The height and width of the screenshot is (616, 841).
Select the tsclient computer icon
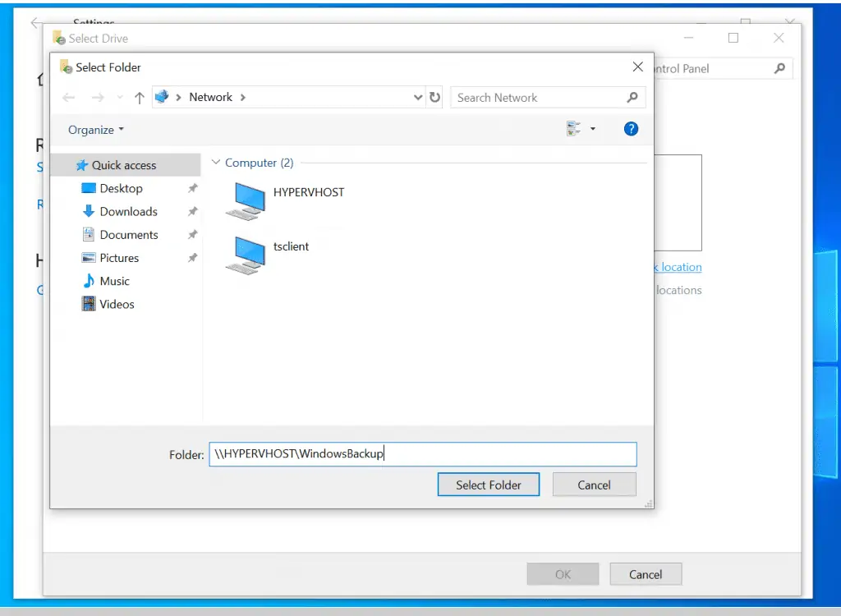tap(245, 254)
